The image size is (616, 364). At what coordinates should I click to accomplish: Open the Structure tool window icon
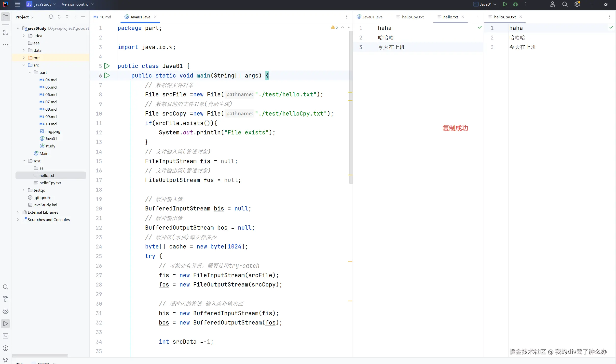5,32
